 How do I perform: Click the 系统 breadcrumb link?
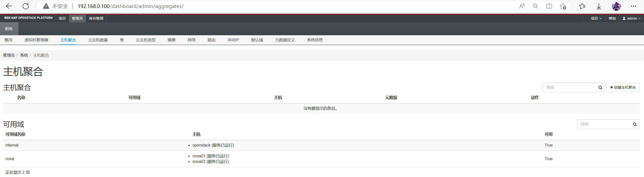24,55
